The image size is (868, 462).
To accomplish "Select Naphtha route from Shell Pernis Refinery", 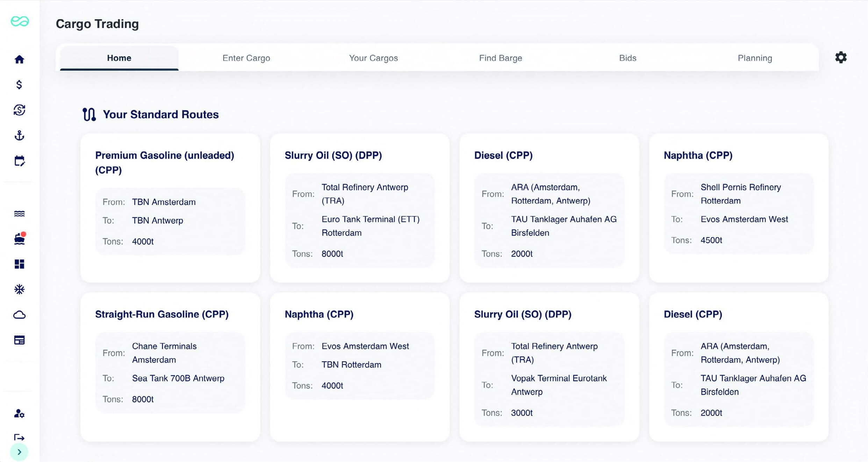I will tap(739, 208).
